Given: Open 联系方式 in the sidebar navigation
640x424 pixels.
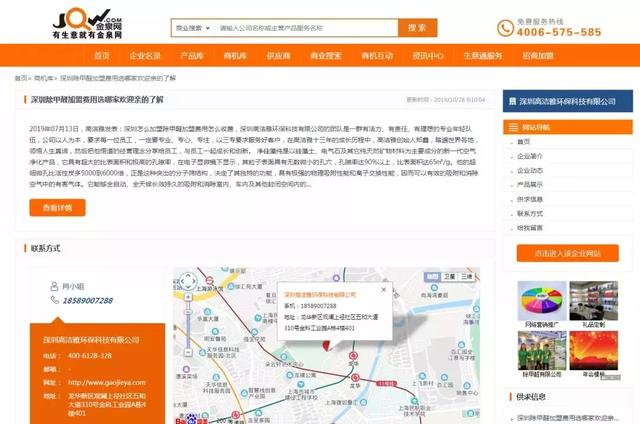Looking at the screenshot, I should (530, 213).
